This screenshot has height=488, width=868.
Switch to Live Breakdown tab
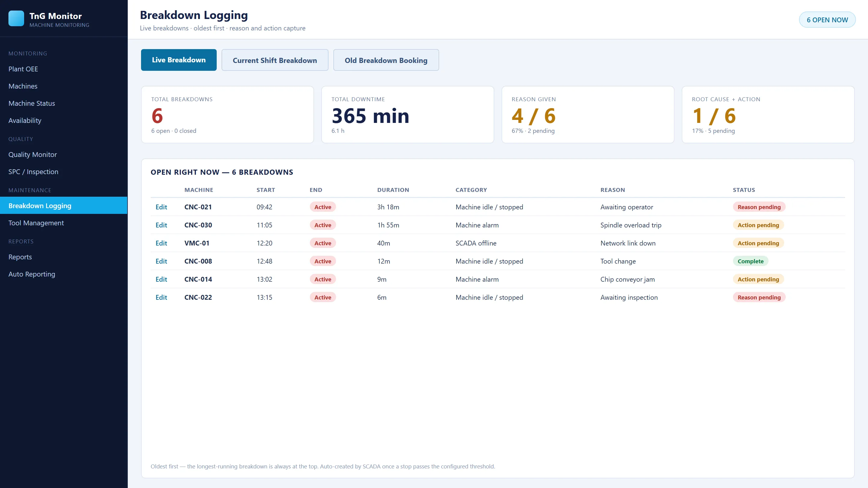[179, 60]
